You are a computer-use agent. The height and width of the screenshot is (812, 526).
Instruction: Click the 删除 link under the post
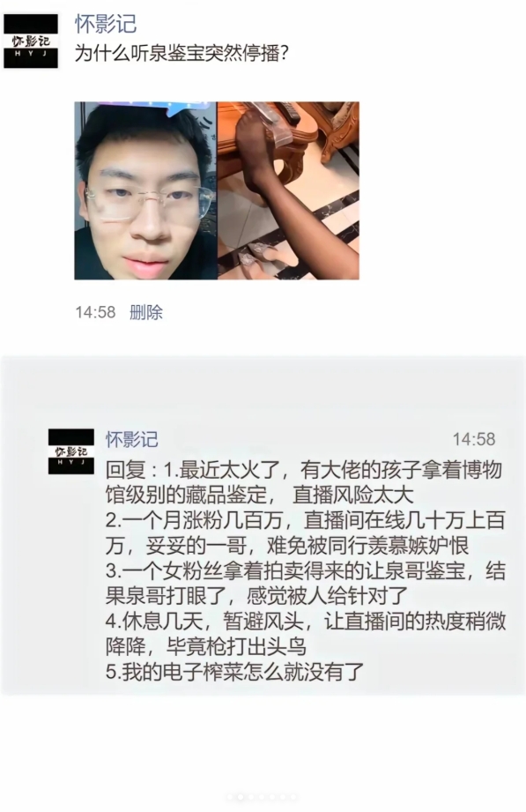[146, 312]
